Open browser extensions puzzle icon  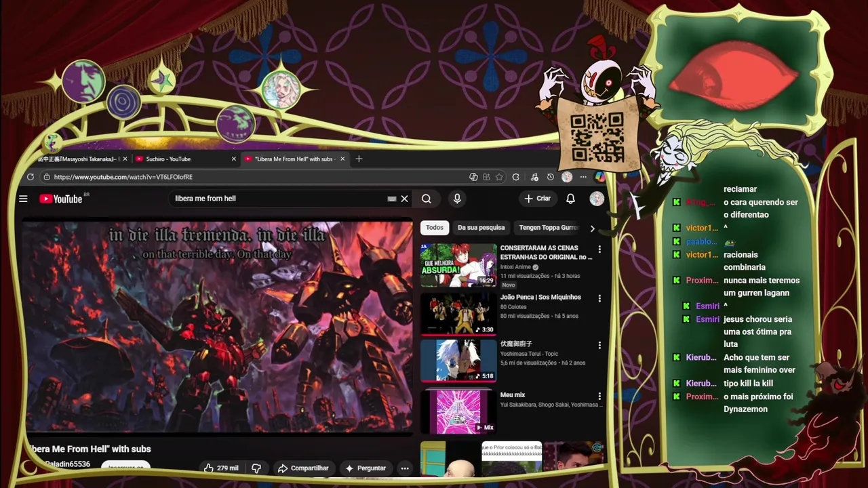516,177
